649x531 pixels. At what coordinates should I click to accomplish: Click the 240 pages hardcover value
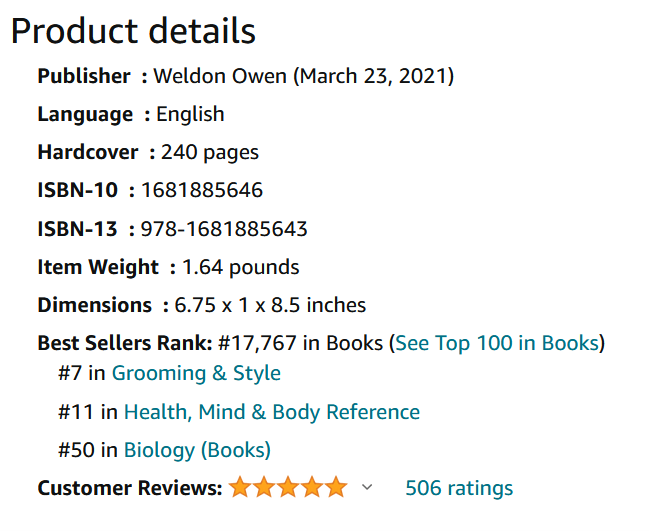point(210,153)
